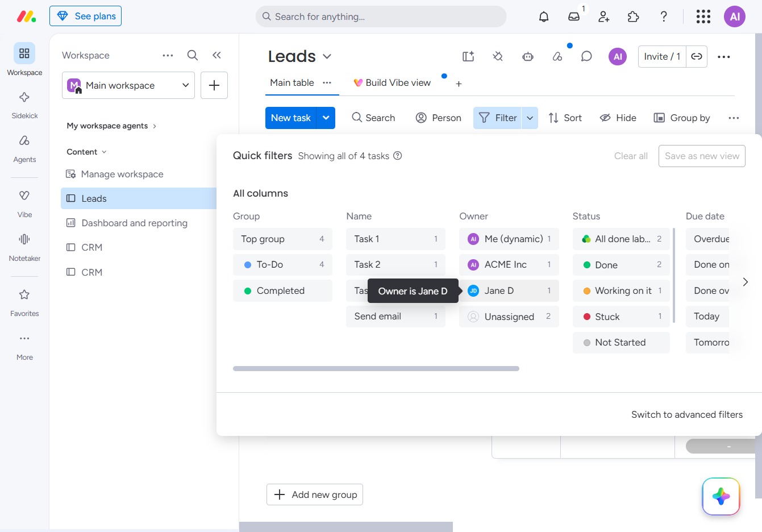Click See plans button
Screen dimensions: 762x532
coord(85,16)
